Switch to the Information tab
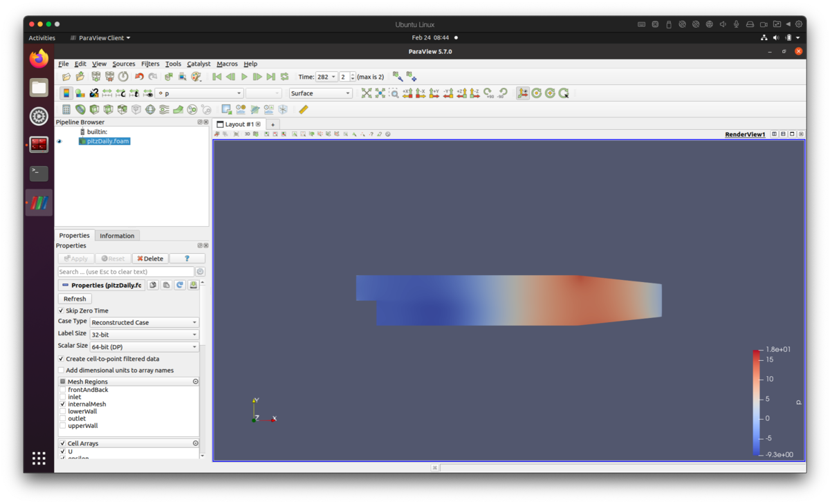830x504 pixels. pyautogui.click(x=117, y=236)
